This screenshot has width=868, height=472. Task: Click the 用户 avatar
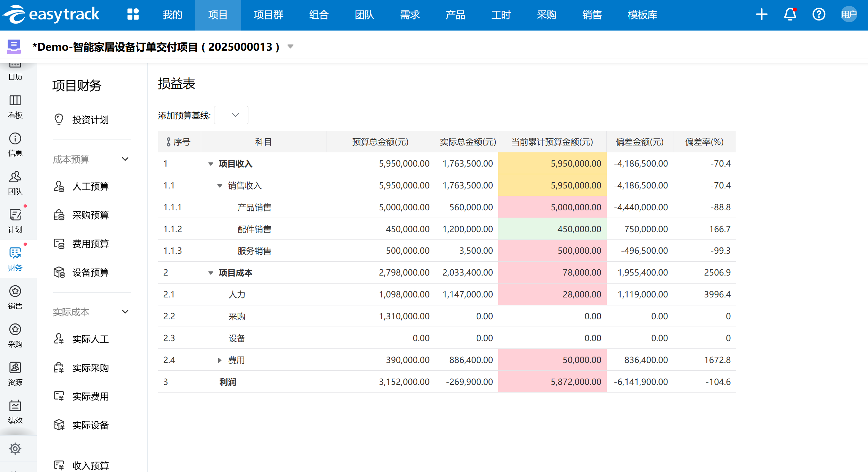tap(849, 15)
